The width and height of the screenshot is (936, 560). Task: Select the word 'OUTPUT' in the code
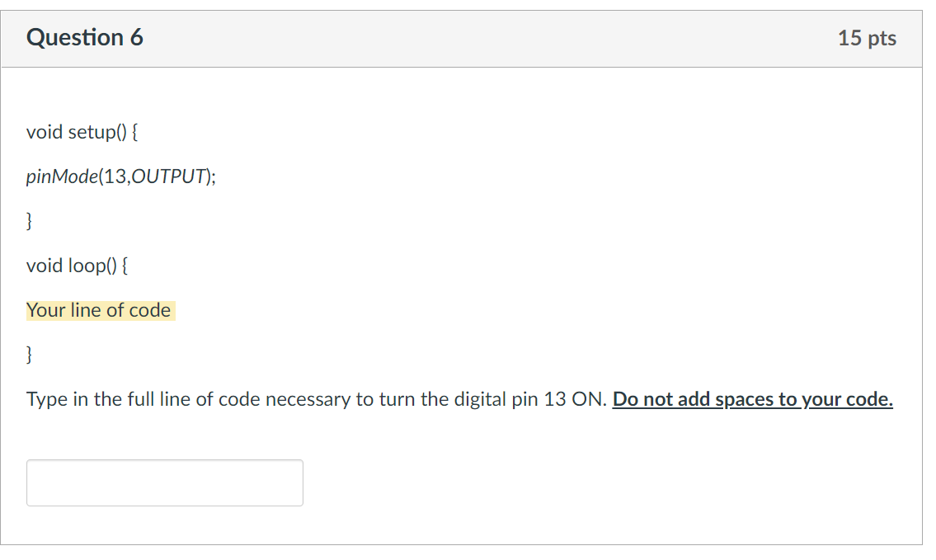point(167,176)
